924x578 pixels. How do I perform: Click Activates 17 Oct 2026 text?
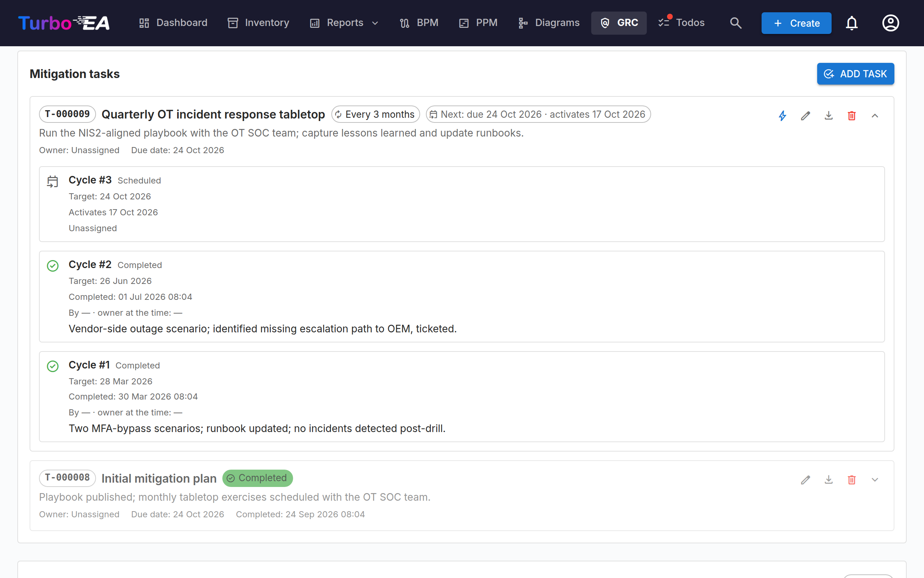click(x=113, y=212)
